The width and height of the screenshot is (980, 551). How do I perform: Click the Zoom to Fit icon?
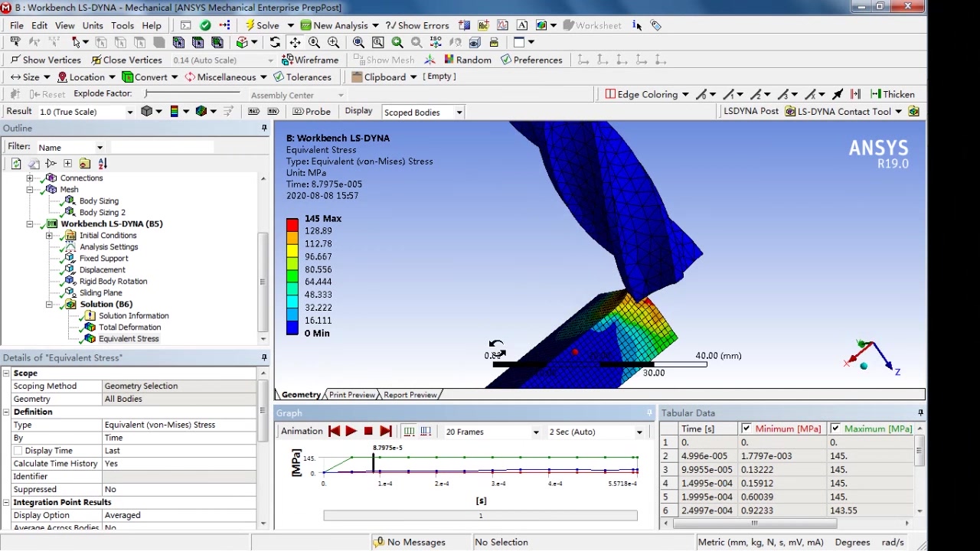[358, 43]
